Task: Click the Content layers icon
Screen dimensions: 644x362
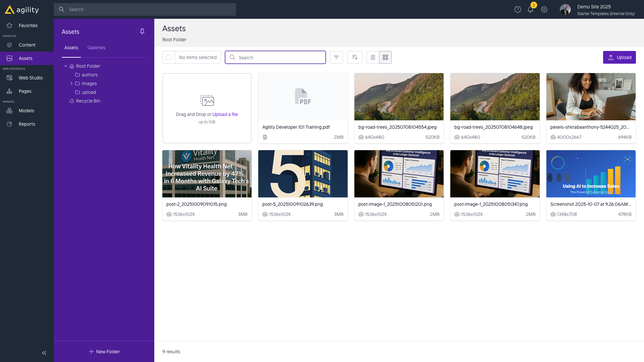Action: click(9, 45)
